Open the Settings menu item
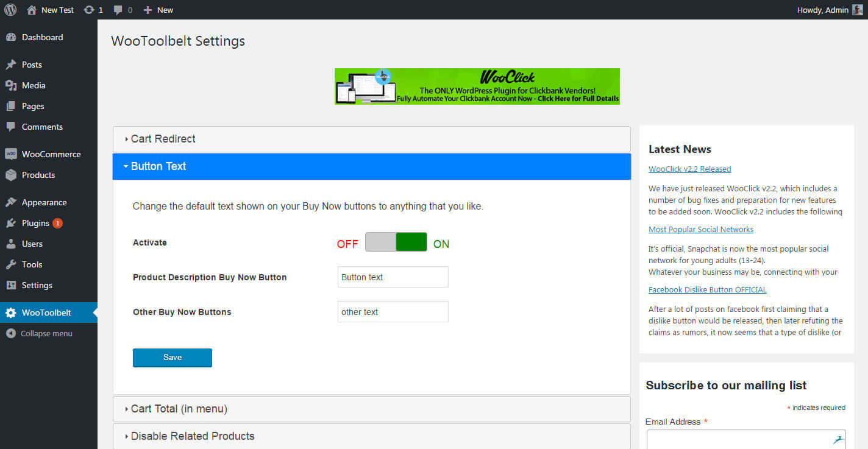The width and height of the screenshot is (868, 449). tap(49, 285)
